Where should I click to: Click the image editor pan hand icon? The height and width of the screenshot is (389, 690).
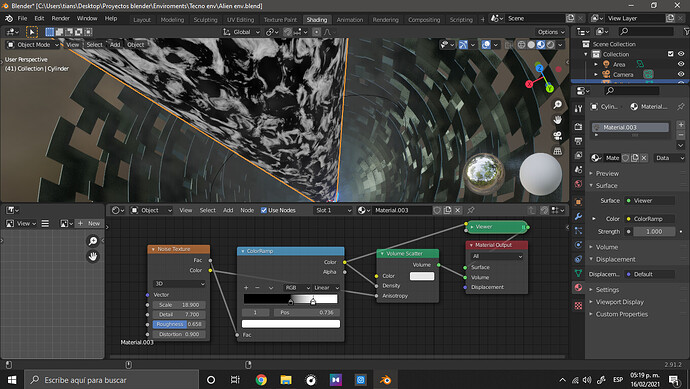pos(93,256)
